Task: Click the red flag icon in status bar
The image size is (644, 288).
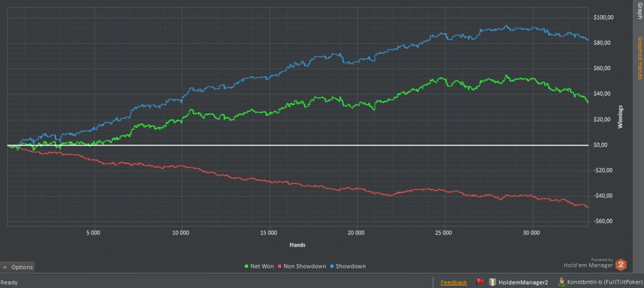Action: point(479,282)
